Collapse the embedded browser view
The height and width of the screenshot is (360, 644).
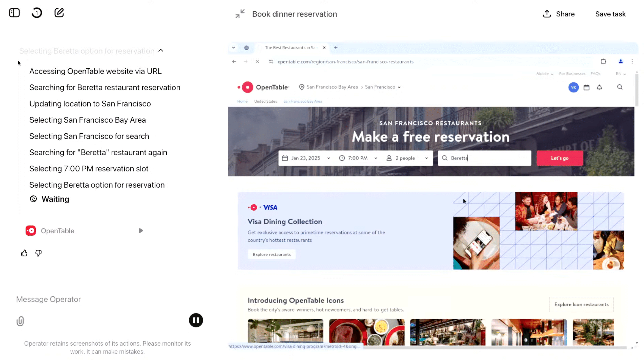click(x=240, y=14)
